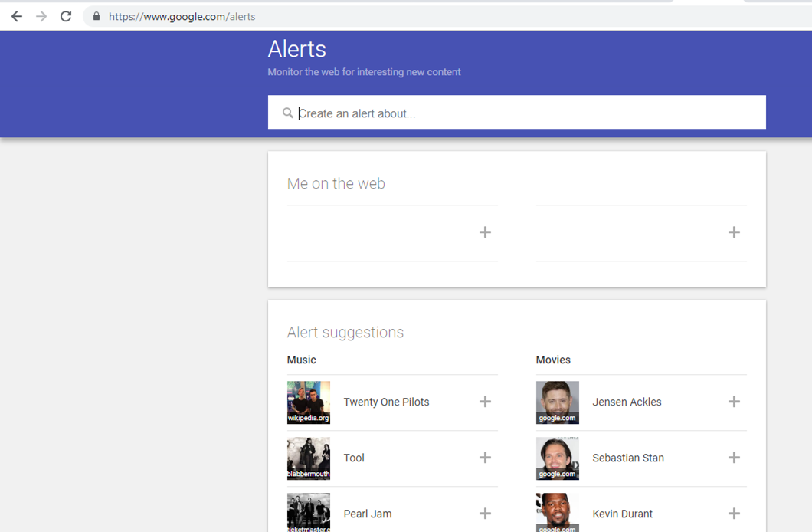Click the 'Alert suggestions' heading

tap(345, 332)
